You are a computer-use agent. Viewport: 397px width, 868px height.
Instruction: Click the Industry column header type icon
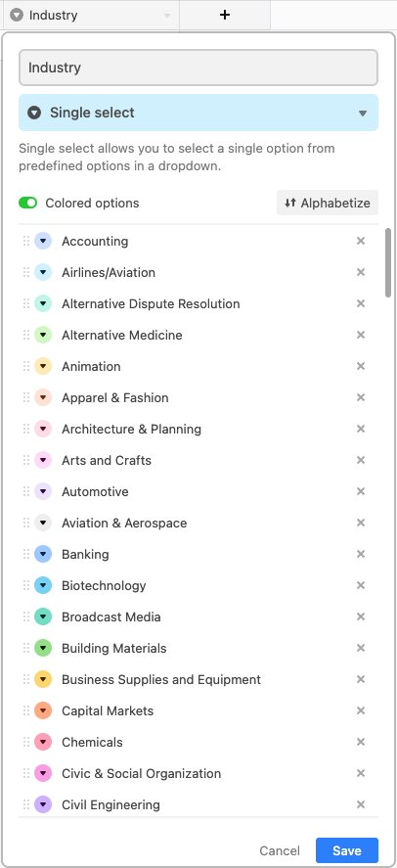(17, 15)
